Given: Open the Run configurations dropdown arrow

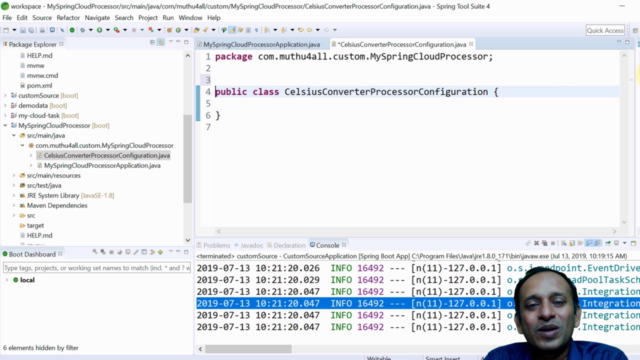Looking at the screenshot, I should pos(108,30).
